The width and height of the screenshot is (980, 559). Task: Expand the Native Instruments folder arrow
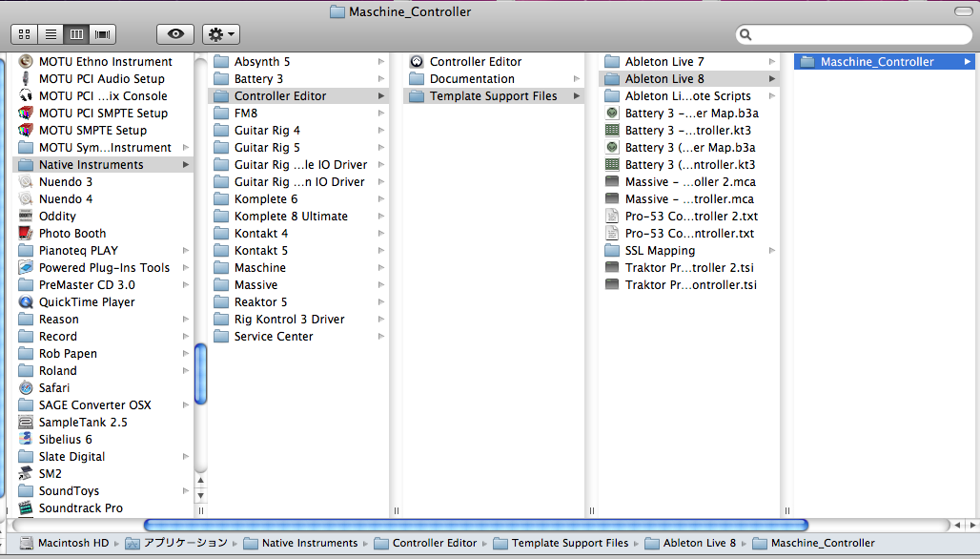(186, 164)
